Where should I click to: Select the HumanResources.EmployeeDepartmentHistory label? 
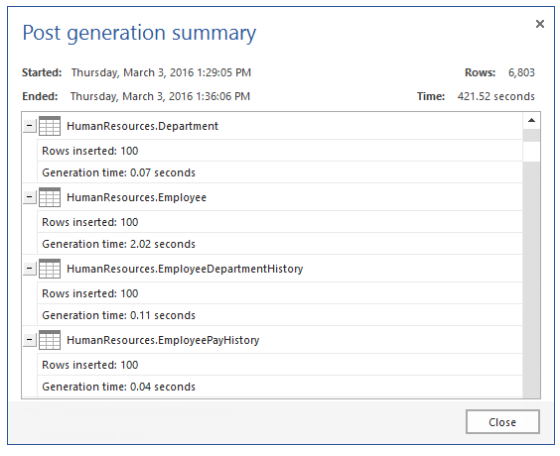point(185,269)
